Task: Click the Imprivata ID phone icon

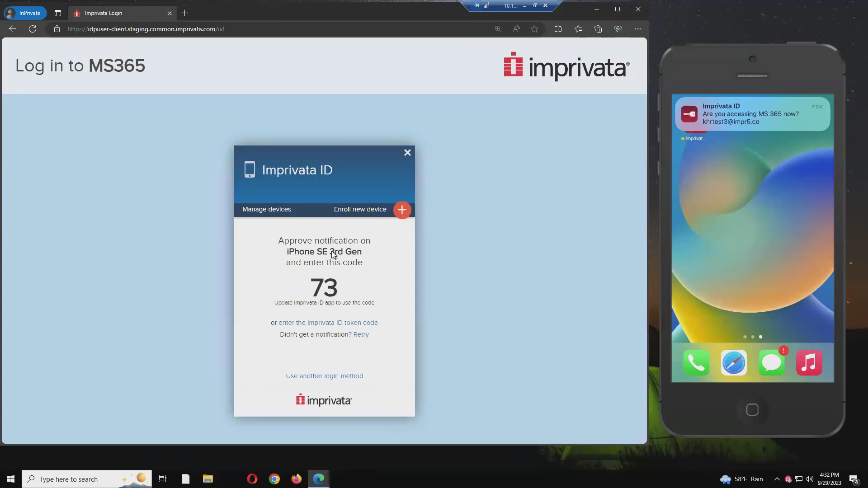Action: click(249, 169)
